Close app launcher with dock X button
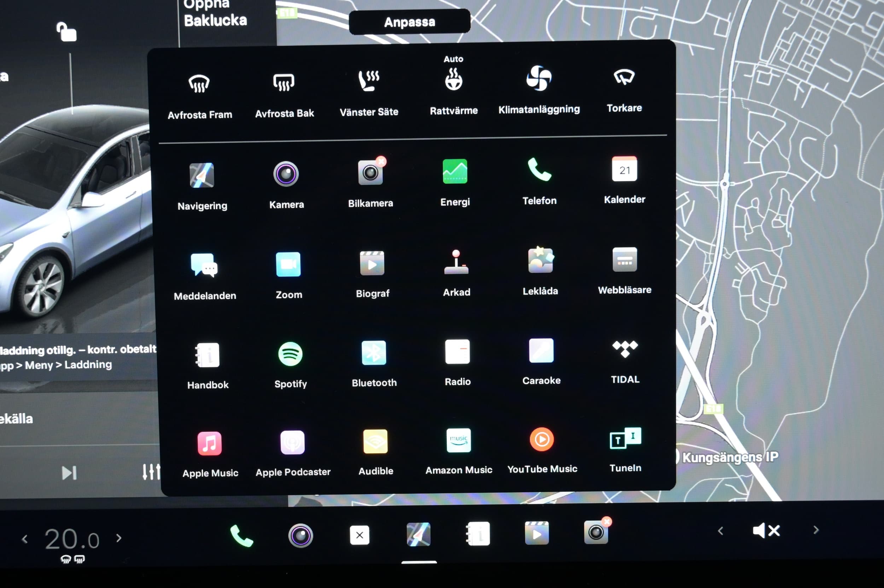Viewport: 884px width, 588px height. [x=359, y=535]
